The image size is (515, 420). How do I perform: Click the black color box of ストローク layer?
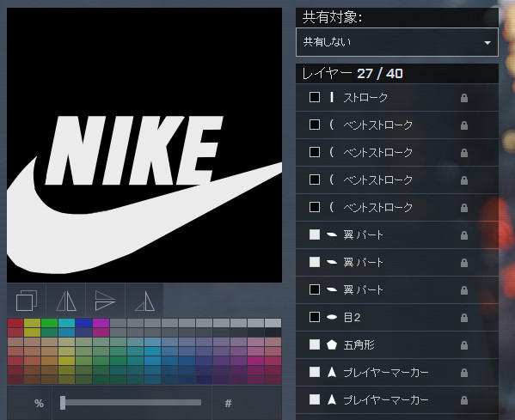[x=315, y=97]
